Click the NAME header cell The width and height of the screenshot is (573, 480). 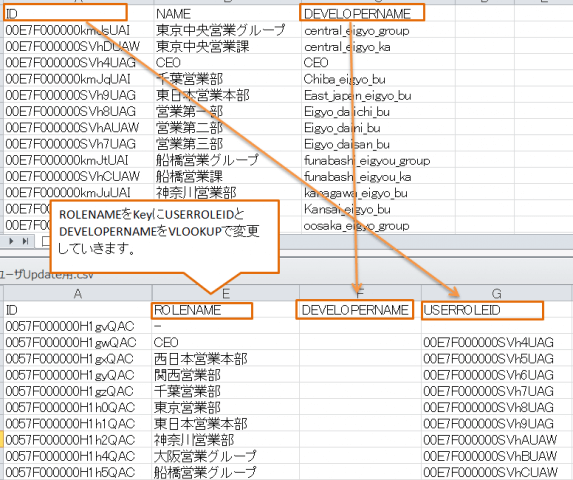227,14
